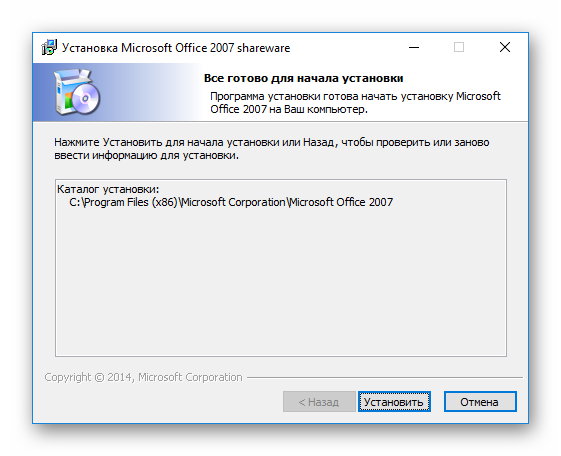Image resolution: width=561 pixels, height=456 pixels.
Task: Click the software box with CD icon
Action: coord(77,92)
